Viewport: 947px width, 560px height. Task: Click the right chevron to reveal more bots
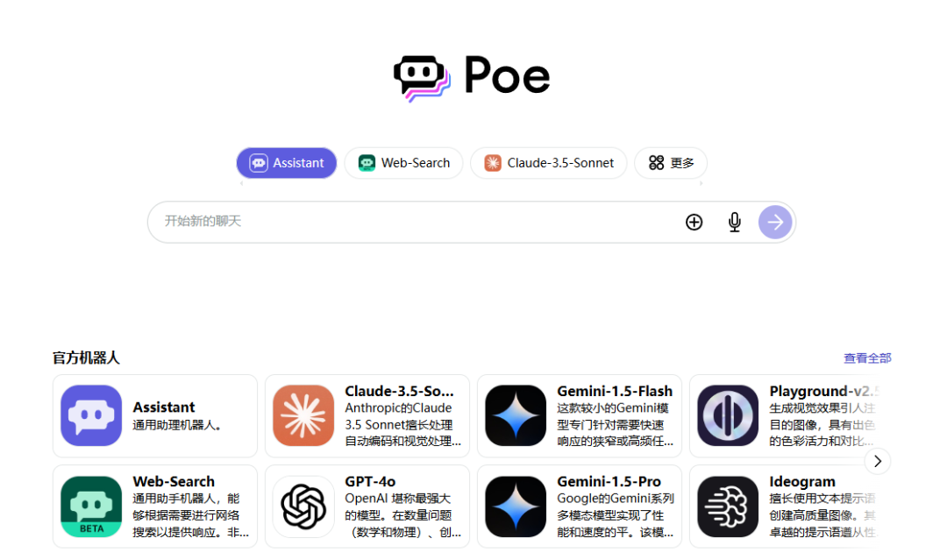(878, 461)
